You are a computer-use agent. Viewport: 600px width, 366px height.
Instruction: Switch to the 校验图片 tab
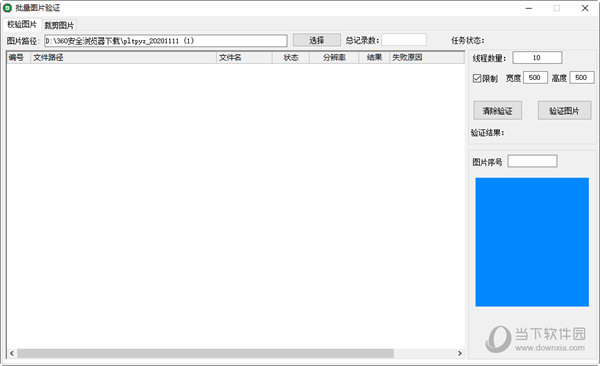pyautogui.click(x=22, y=24)
